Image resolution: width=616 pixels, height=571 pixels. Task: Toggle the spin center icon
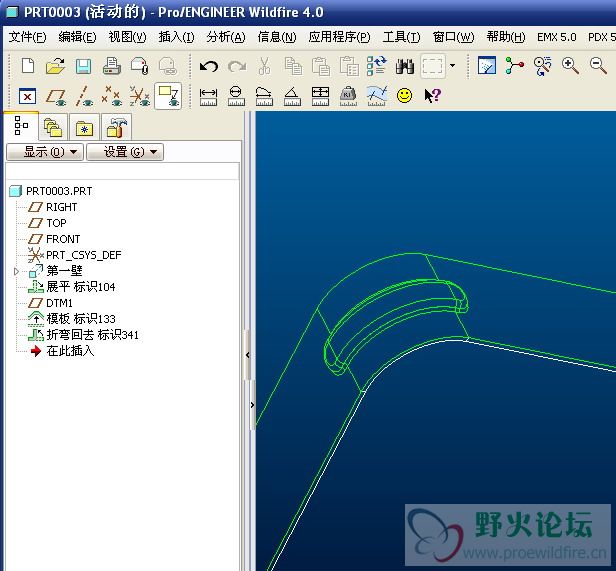pos(515,65)
